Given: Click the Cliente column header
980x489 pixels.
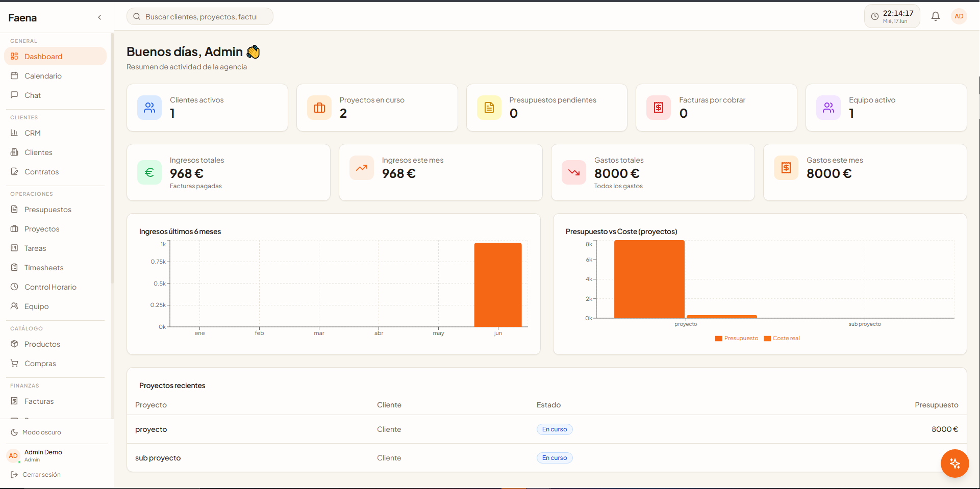Looking at the screenshot, I should point(389,405).
